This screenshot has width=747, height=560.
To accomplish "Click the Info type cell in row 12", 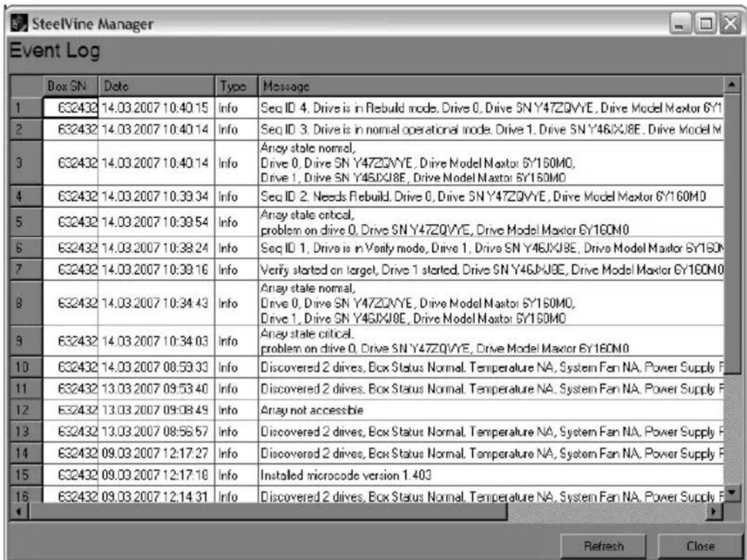I will [236, 410].
